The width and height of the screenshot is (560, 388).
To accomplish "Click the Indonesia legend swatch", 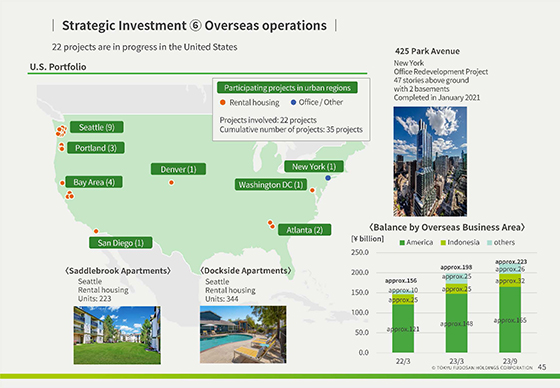I will coord(443,243).
